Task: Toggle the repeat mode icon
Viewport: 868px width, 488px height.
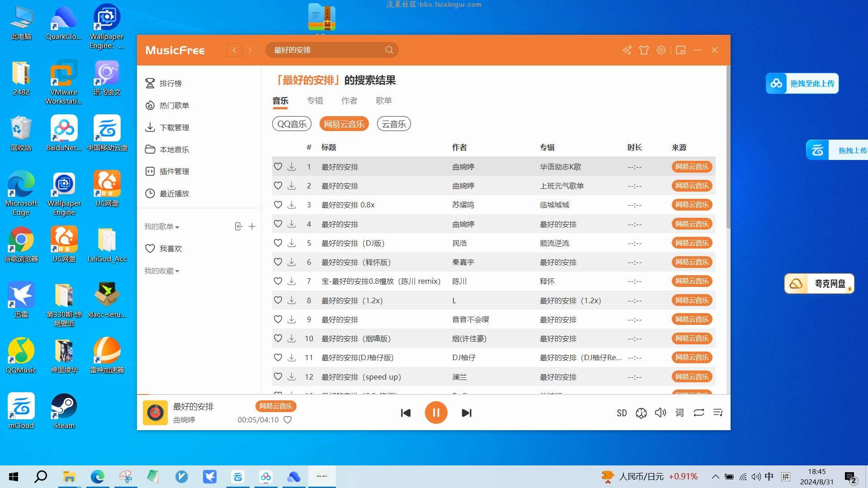Action: [698, 413]
